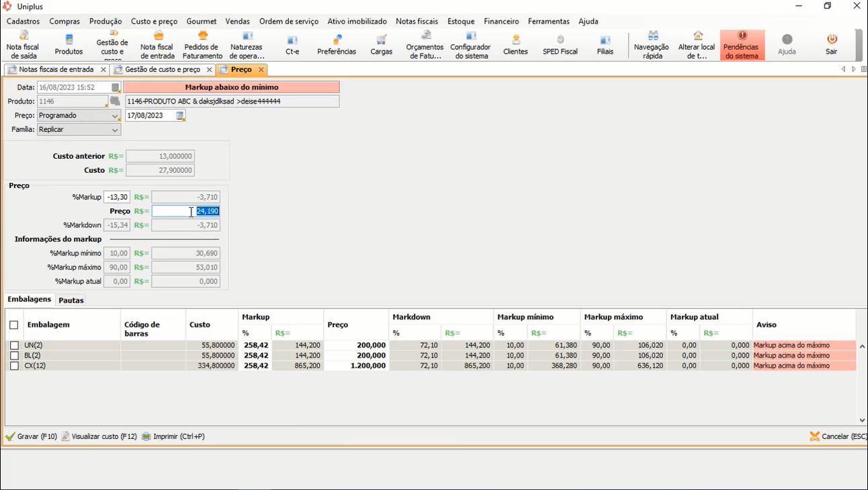The height and width of the screenshot is (490, 868).
Task: Close the Preço tab
Action: click(261, 70)
